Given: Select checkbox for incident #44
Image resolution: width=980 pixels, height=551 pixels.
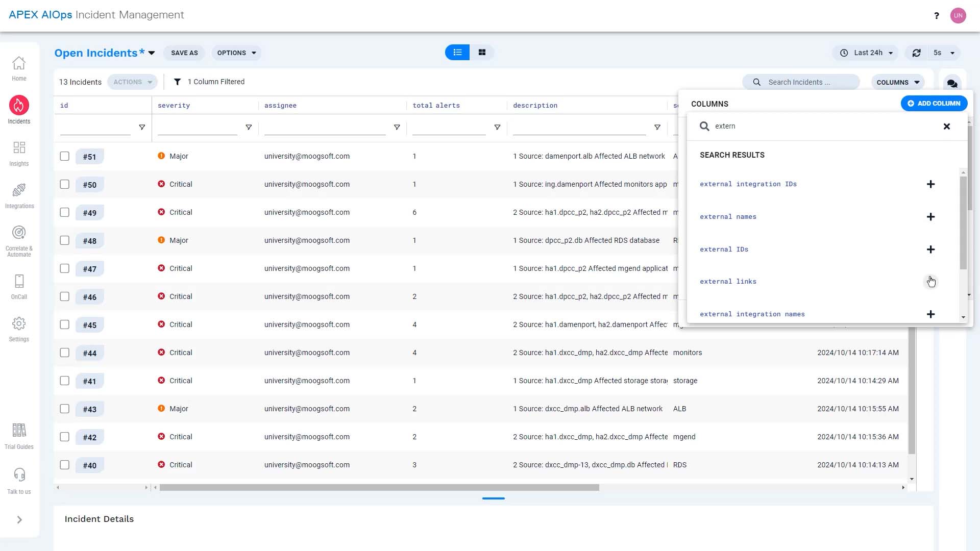Looking at the screenshot, I should click(64, 353).
